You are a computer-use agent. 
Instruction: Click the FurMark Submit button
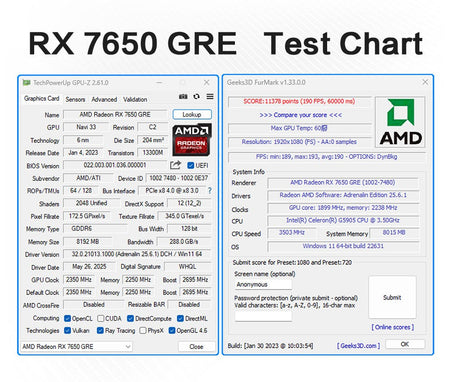392,297
